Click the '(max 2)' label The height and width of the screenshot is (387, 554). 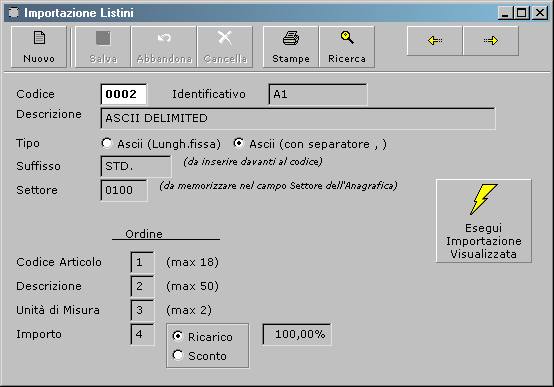189,310
